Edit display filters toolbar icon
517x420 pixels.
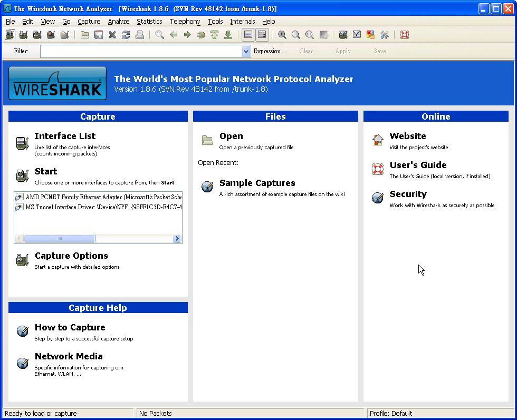tap(357, 35)
